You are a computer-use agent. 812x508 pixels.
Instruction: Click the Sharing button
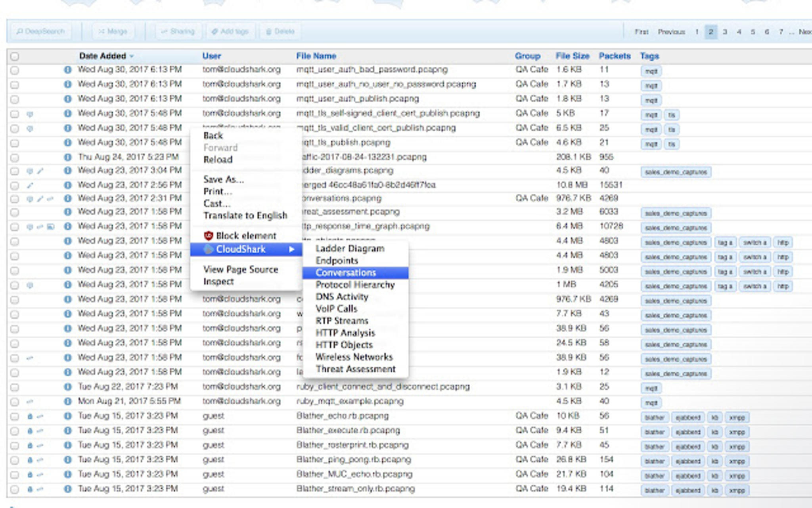[x=178, y=31]
